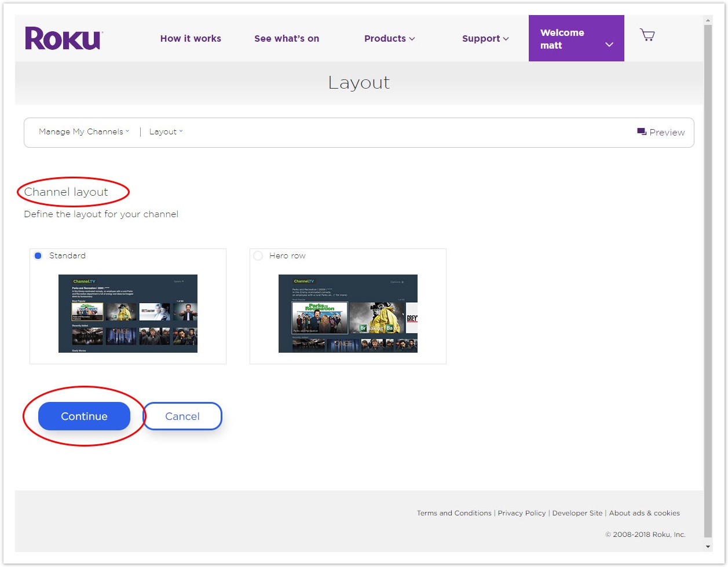Open See what's on page
Viewport: 728px width, 567px height.
287,39
